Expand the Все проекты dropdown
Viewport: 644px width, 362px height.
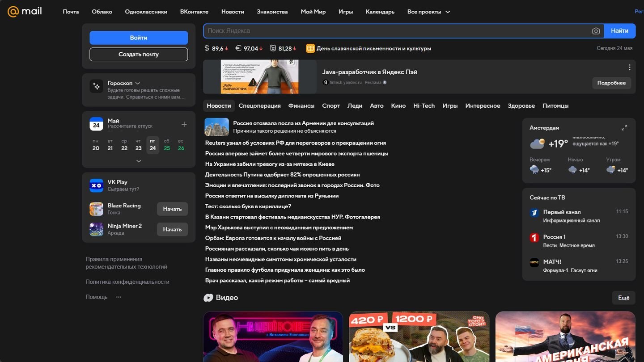tap(428, 12)
